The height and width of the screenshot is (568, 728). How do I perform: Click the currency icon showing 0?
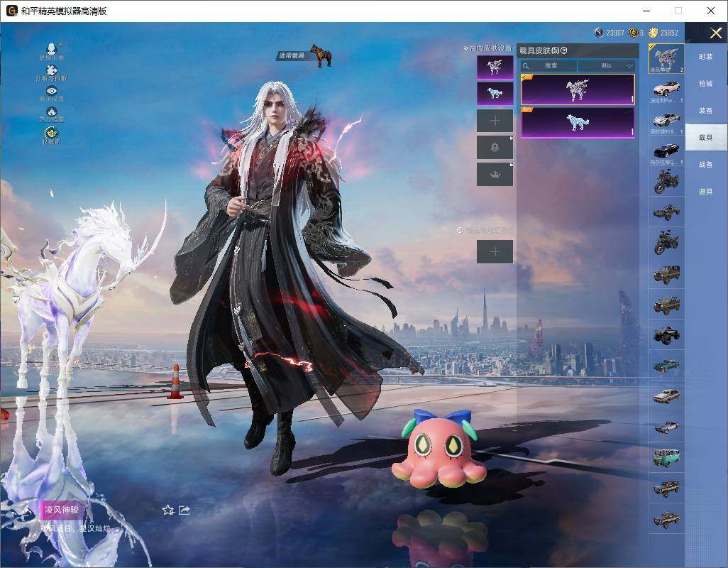(x=634, y=33)
